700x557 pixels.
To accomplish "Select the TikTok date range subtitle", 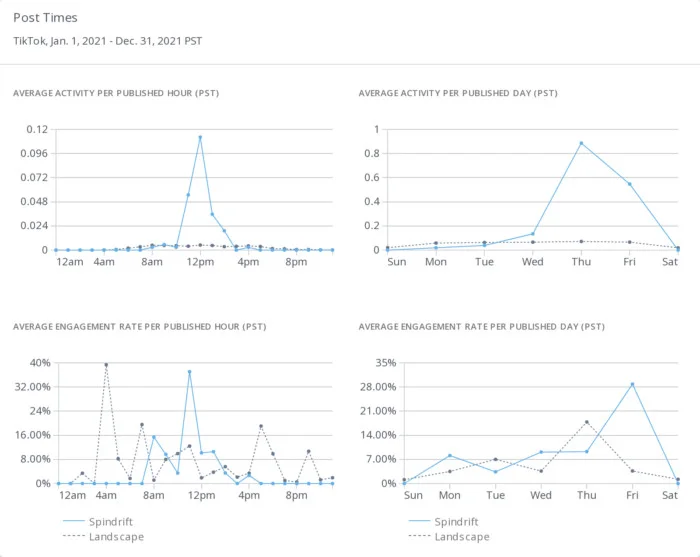I will point(107,41).
